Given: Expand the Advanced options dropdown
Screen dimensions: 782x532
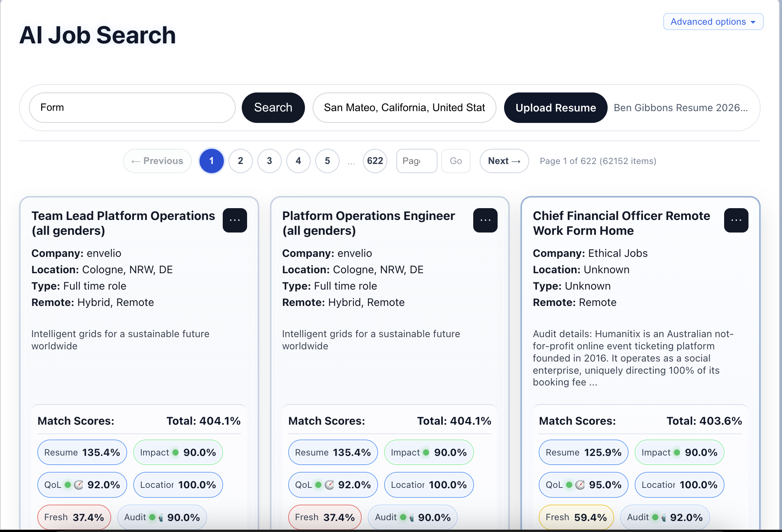Looking at the screenshot, I should [x=713, y=22].
